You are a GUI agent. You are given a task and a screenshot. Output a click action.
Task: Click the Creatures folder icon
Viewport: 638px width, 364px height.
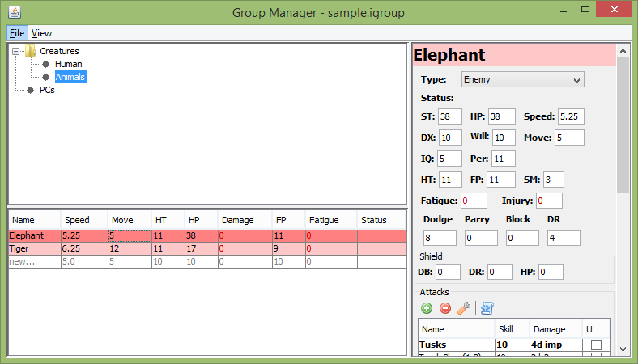click(31, 51)
